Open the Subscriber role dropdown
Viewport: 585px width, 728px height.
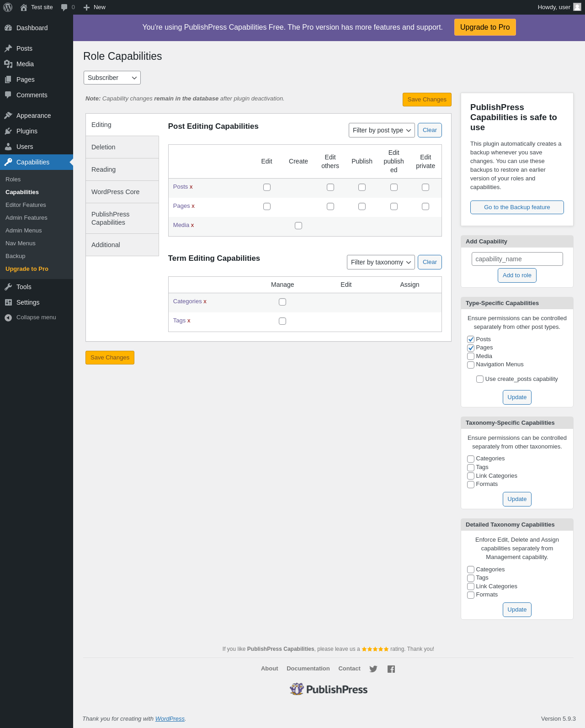[x=112, y=78]
